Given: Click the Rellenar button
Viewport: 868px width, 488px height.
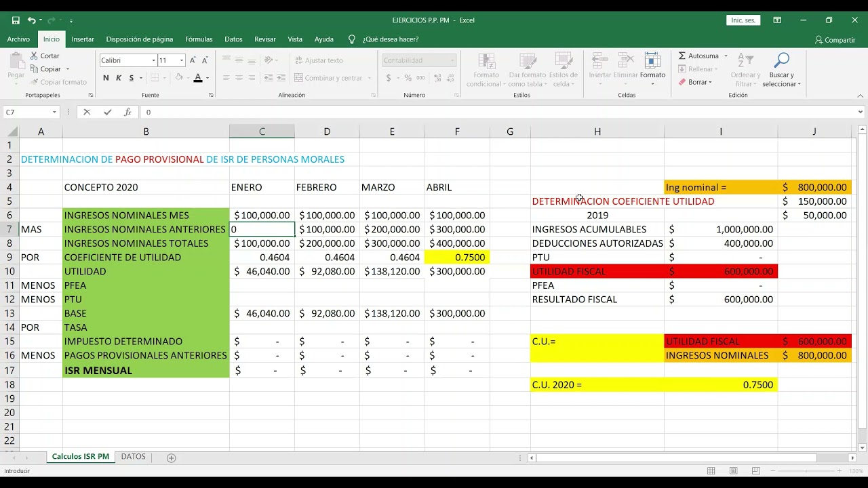Looking at the screenshot, I should (696, 69).
